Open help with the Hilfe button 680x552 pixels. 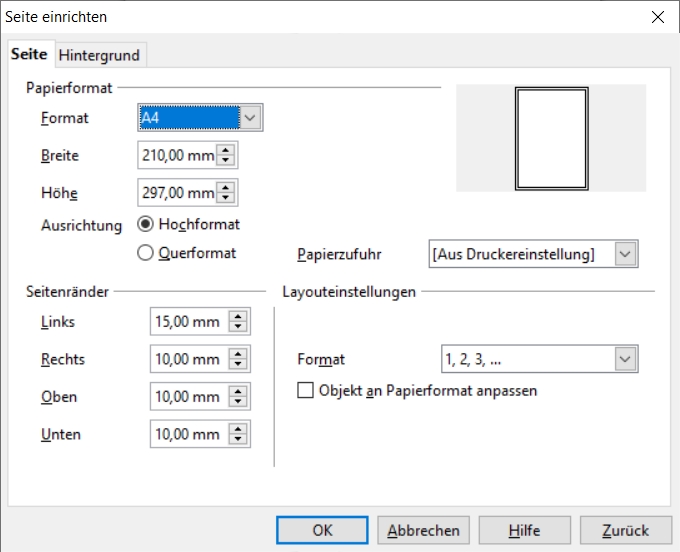[524, 530]
